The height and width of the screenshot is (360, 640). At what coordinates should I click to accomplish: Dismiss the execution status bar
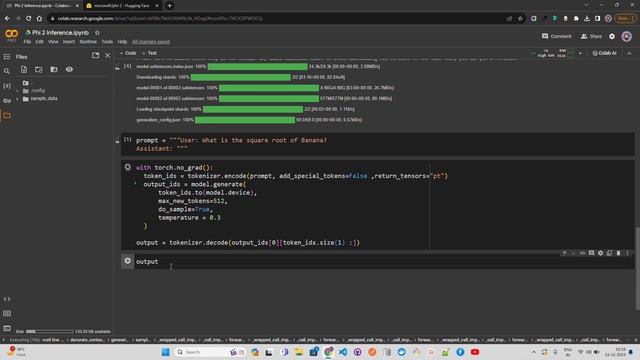click(636, 340)
